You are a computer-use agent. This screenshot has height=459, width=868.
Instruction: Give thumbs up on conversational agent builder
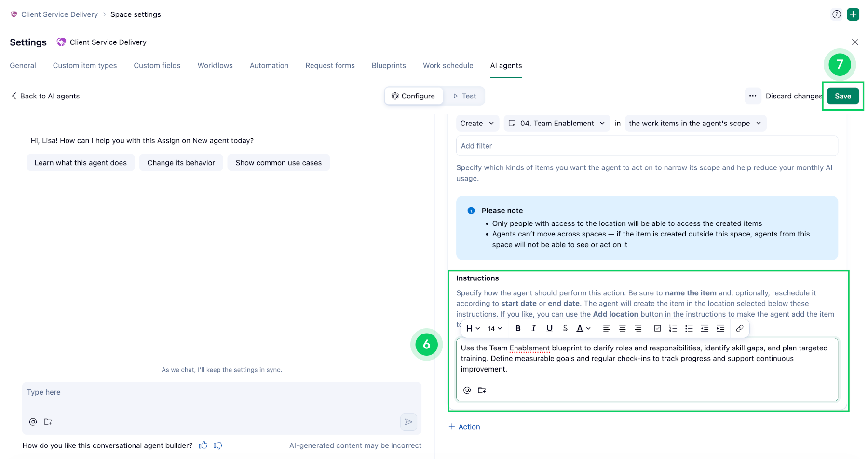(203, 445)
